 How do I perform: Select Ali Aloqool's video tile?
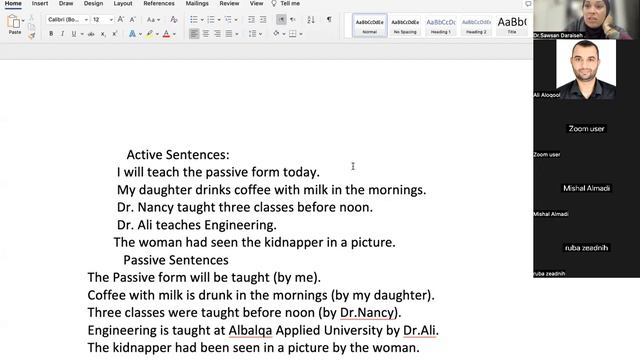(x=587, y=69)
